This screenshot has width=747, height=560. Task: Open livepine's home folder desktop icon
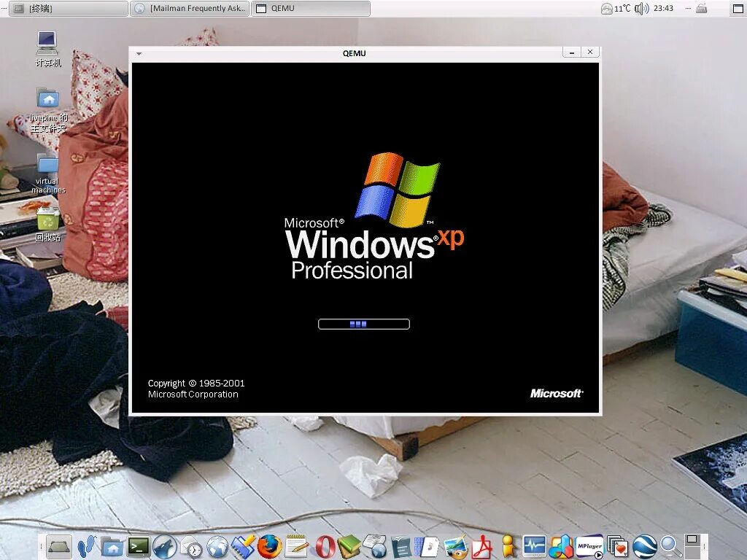pos(48,110)
